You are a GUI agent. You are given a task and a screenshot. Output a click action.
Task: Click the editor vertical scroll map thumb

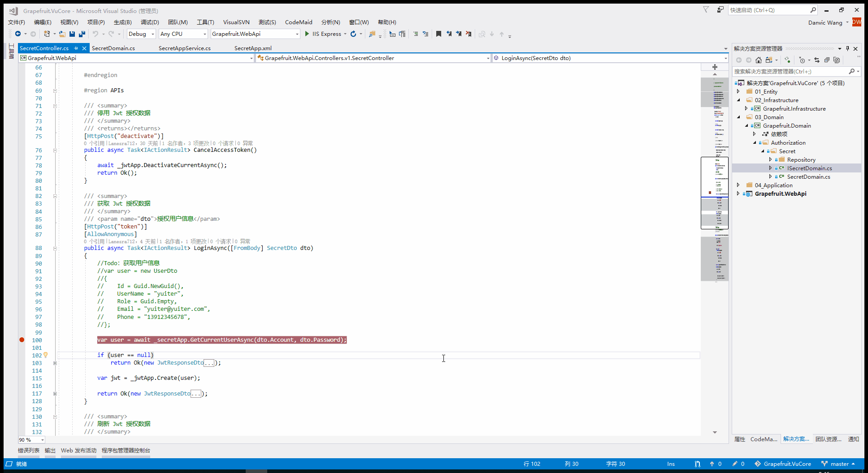coord(715,193)
